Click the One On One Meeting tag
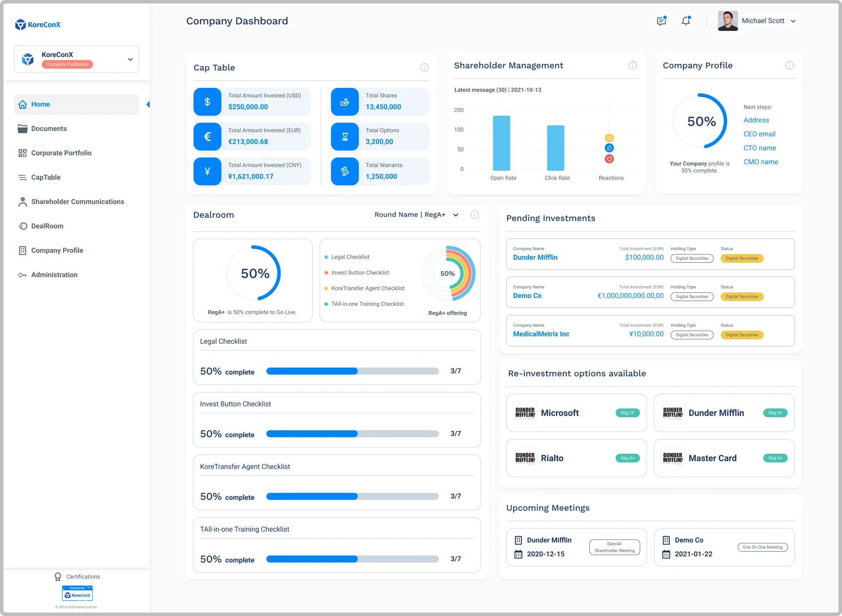 click(762, 547)
